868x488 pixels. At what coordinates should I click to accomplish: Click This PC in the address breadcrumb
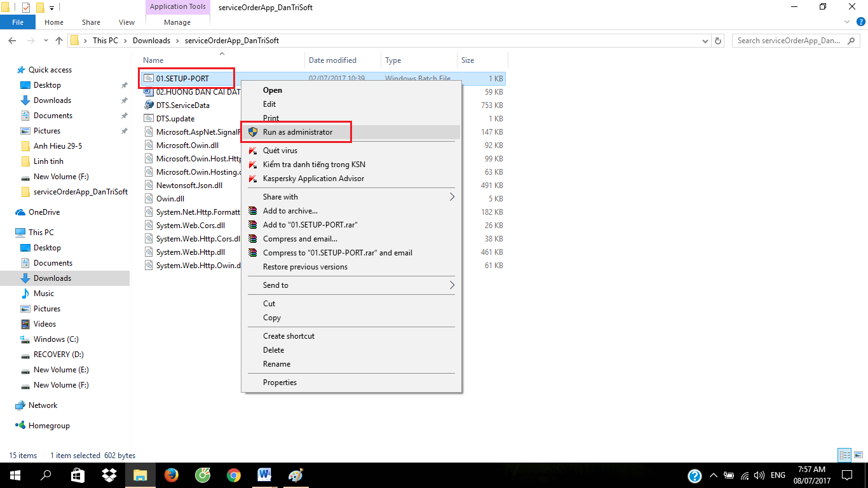[105, 41]
